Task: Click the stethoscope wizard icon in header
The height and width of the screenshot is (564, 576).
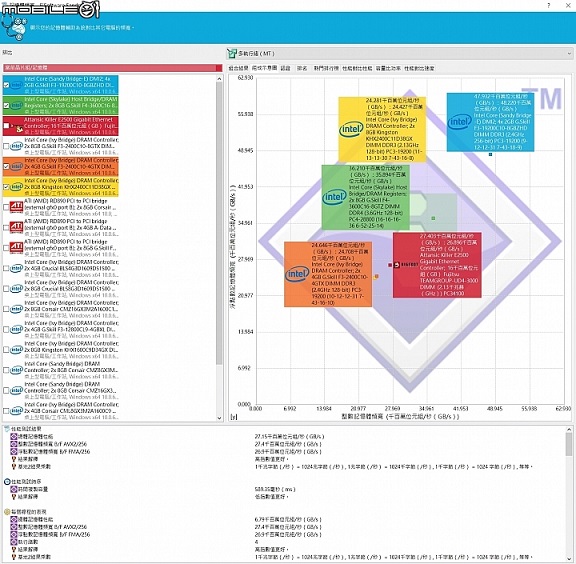Action: [x=14, y=28]
